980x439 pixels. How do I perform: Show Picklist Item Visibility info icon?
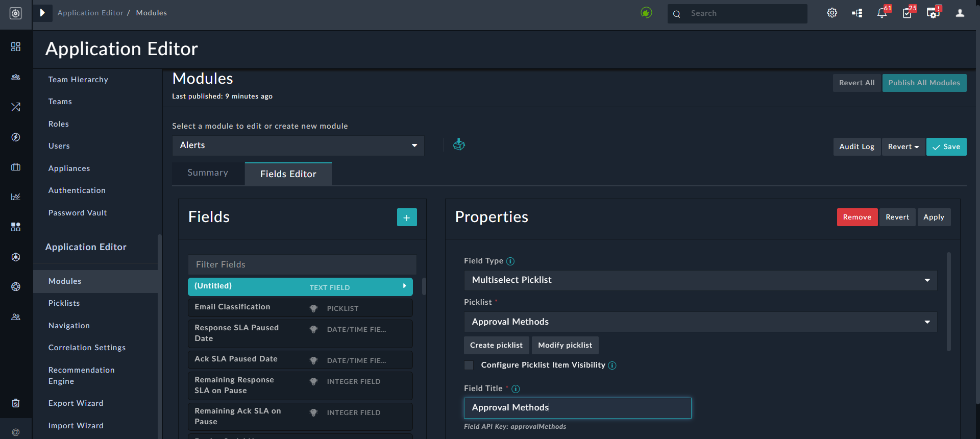tap(612, 365)
